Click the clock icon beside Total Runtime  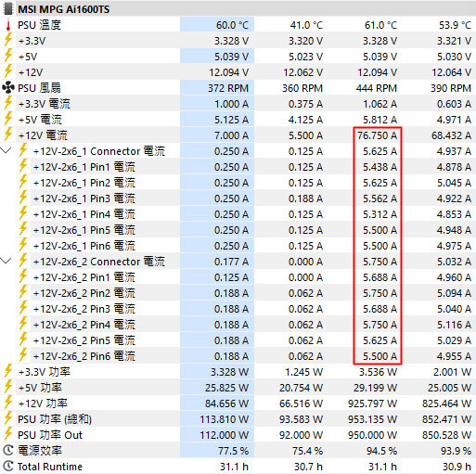[x=8, y=466]
